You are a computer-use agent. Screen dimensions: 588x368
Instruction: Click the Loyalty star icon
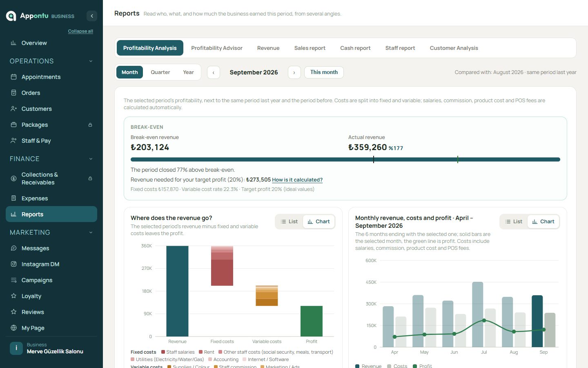(x=13, y=296)
